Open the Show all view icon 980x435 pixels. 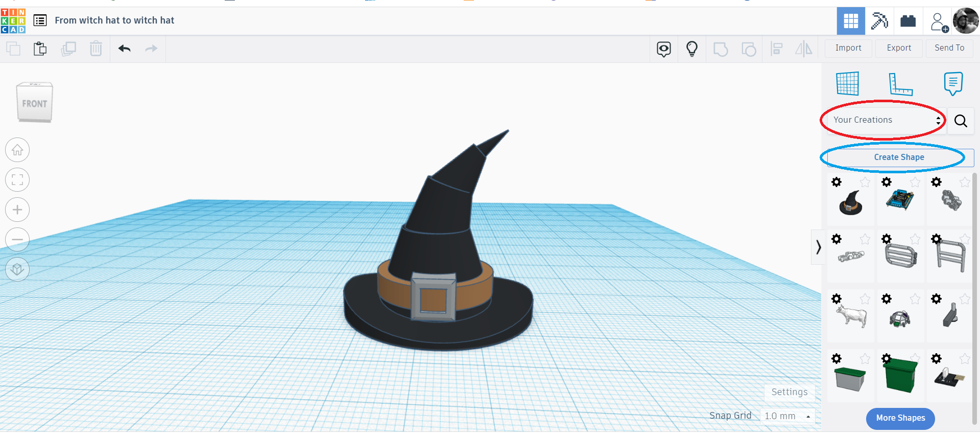(x=664, y=49)
